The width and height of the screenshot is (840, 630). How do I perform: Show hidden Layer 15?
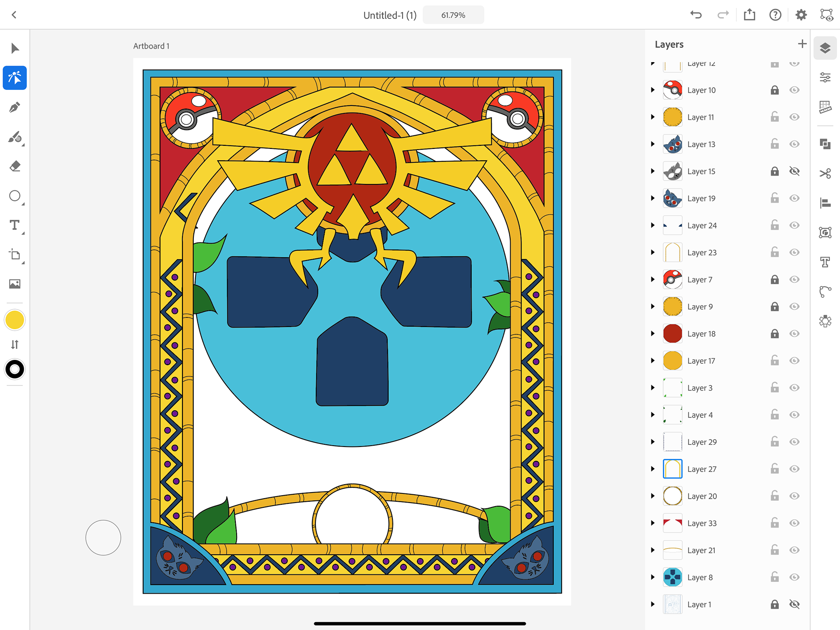click(x=794, y=171)
